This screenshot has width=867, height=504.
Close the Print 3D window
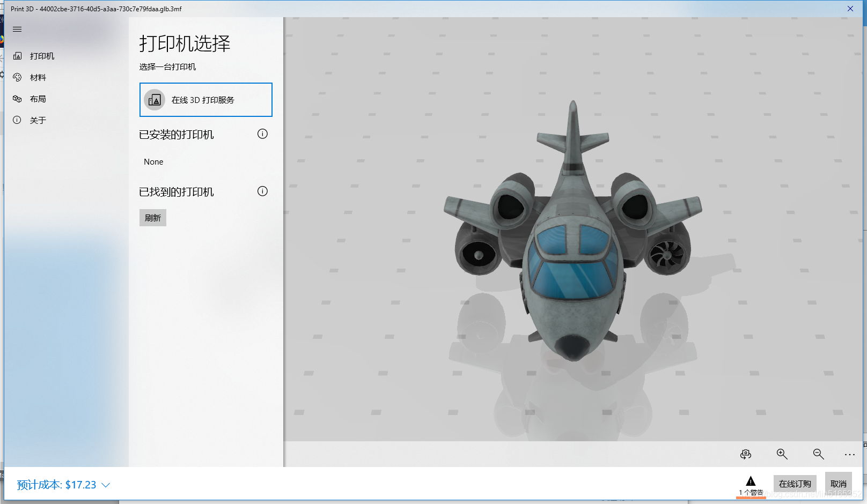pyautogui.click(x=850, y=9)
